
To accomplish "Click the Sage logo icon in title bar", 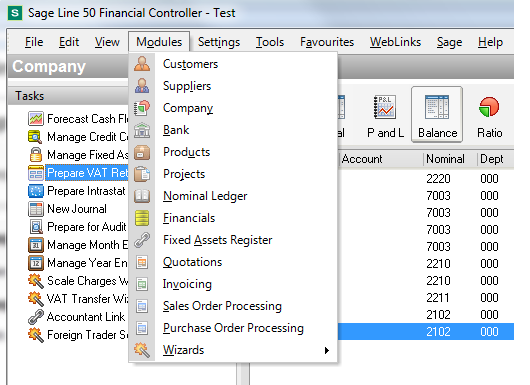I will click(x=15, y=13).
